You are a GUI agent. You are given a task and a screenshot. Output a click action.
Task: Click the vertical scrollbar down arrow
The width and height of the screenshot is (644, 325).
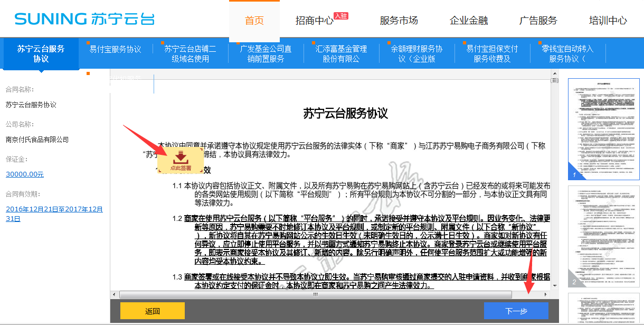pyautogui.click(x=555, y=285)
